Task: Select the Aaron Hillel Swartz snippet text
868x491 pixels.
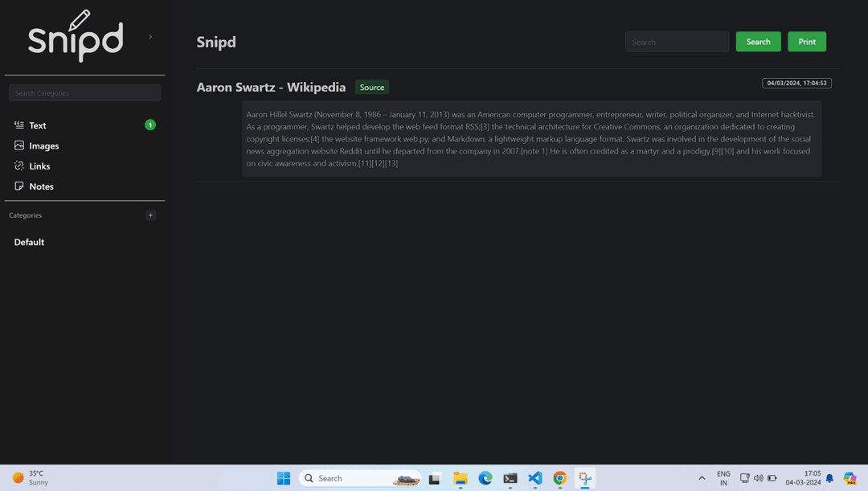Action: (x=531, y=139)
